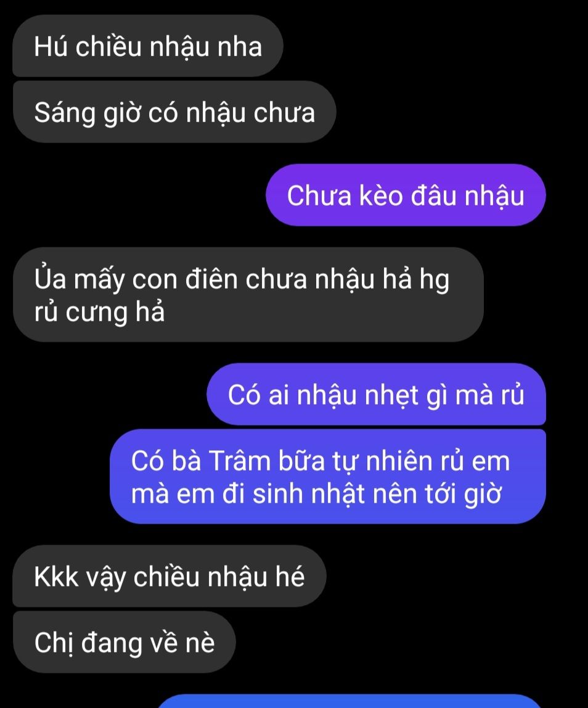This screenshot has width=588, height=708.
Task: Tap the partially visible blue bubble at bottom
Action: coord(348,702)
